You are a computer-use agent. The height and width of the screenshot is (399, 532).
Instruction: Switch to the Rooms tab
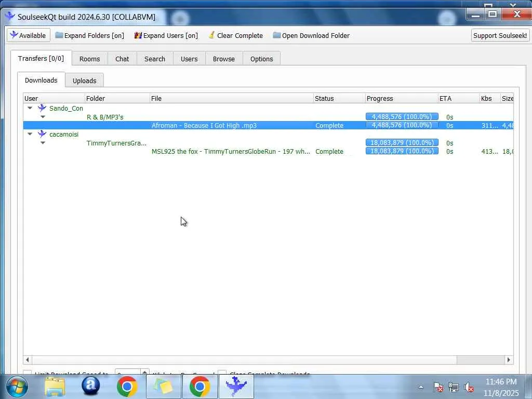click(89, 59)
